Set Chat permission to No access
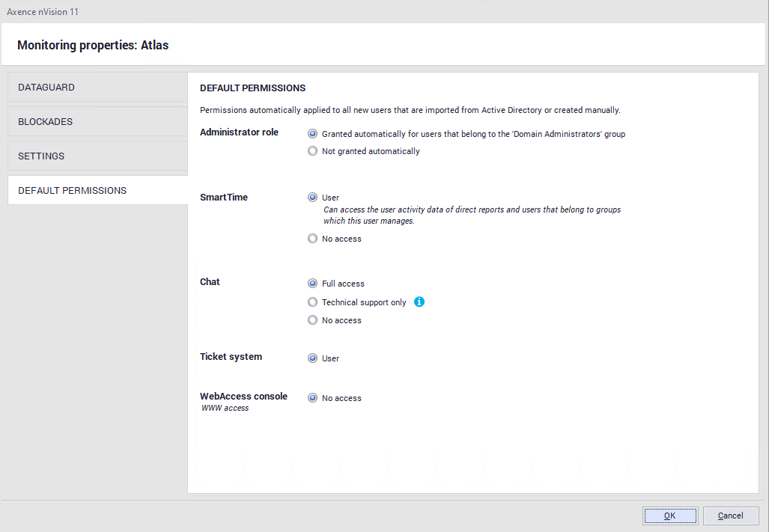 coord(313,320)
